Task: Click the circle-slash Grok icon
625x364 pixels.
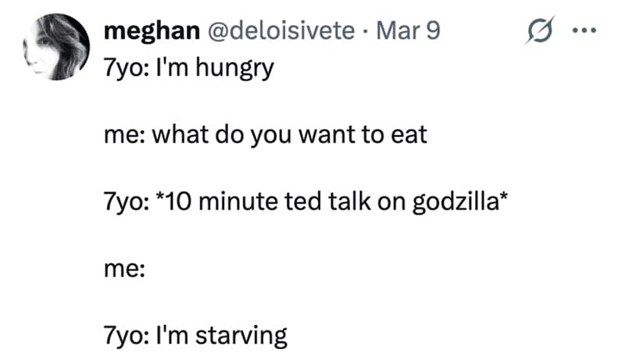Action: point(539,31)
